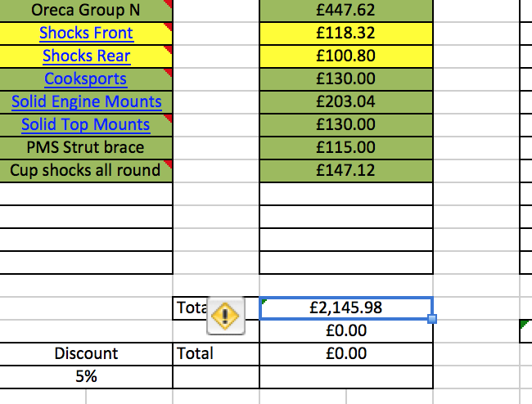Select the Oreca Group N cell
The width and height of the screenshot is (532, 404).
coord(85,10)
